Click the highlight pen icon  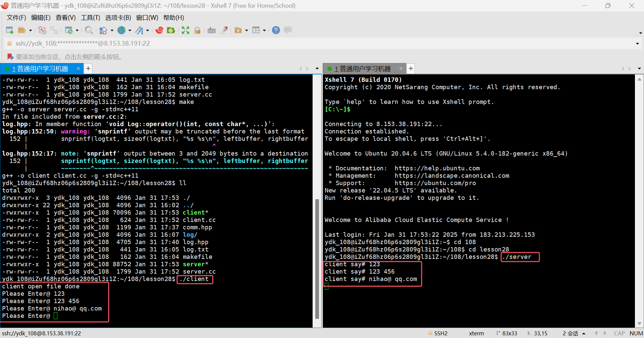click(224, 30)
